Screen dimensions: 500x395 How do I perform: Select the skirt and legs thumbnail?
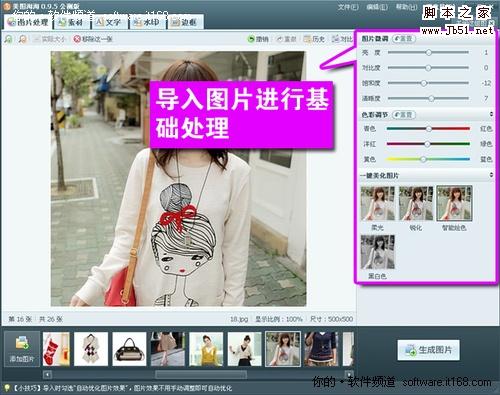click(168, 349)
